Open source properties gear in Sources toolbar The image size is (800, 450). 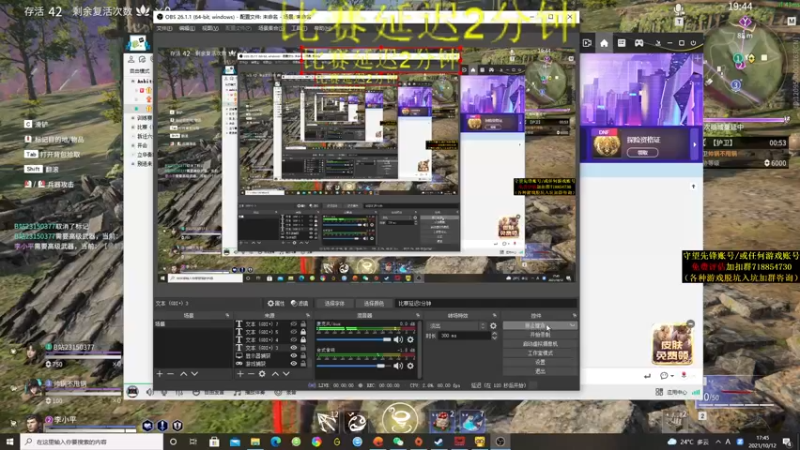[x=262, y=374]
